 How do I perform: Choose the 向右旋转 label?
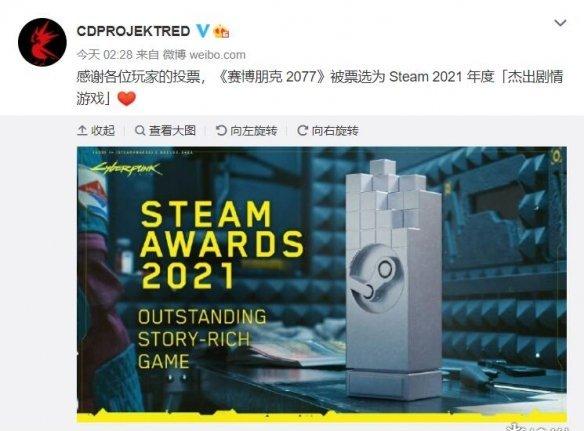335,131
